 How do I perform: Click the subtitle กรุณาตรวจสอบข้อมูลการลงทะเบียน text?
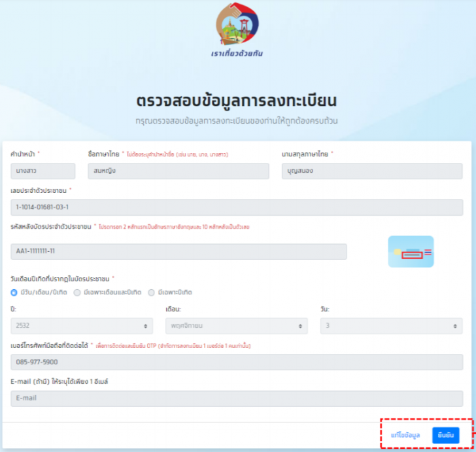pos(237,121)
